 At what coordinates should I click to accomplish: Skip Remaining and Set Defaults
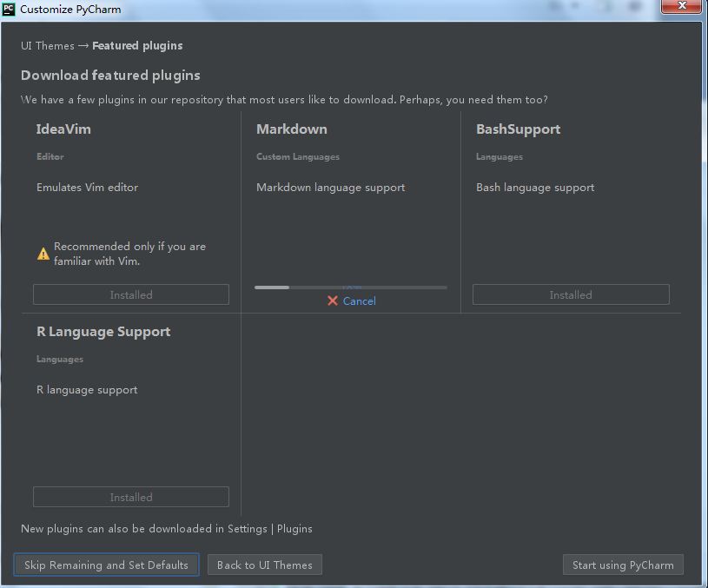pyautogui.click(x=106, y=565)
